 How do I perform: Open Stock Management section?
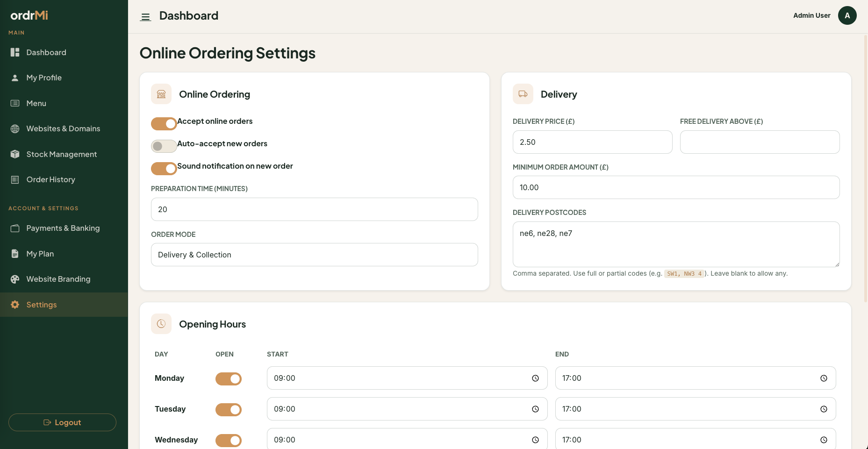(64, 154)
